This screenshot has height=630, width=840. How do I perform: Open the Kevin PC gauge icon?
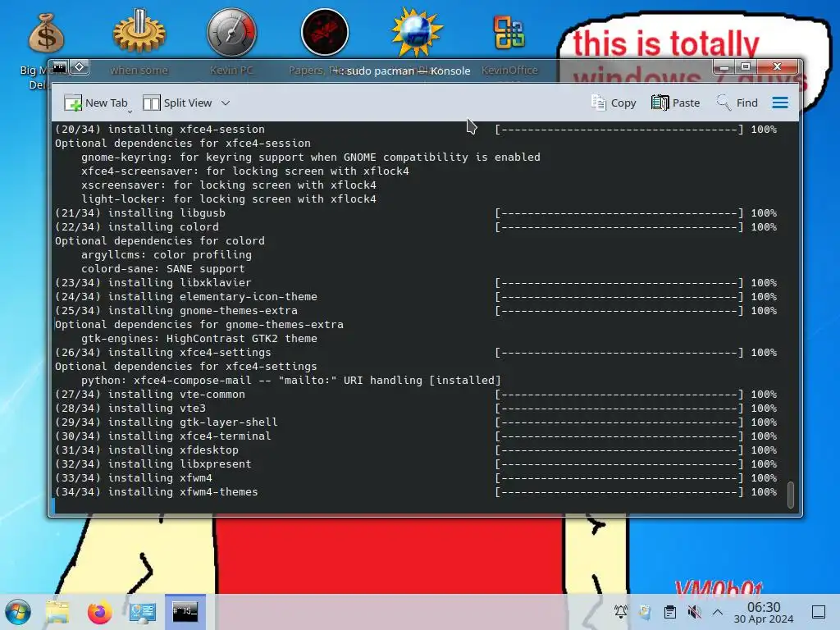click(x=232, y=32)
